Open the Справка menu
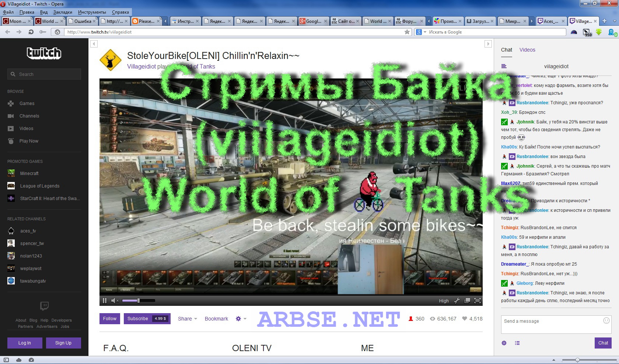 pyautogui.click(x=120, y=12)
